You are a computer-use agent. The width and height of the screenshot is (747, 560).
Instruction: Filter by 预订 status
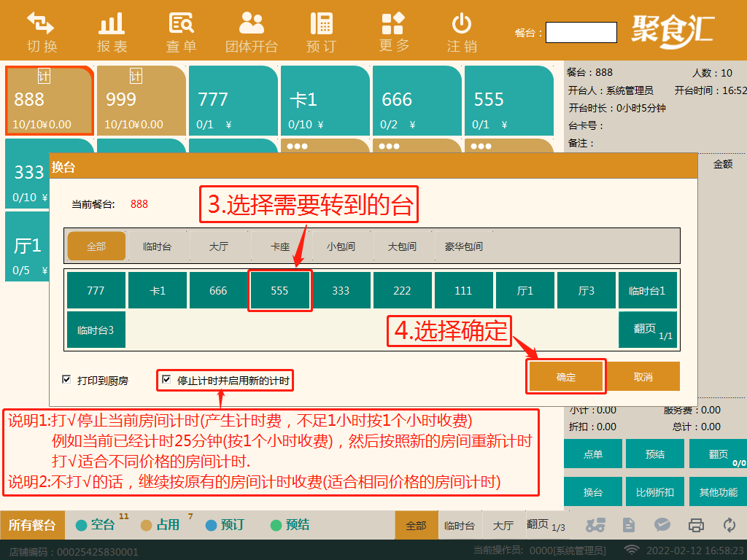225,525
